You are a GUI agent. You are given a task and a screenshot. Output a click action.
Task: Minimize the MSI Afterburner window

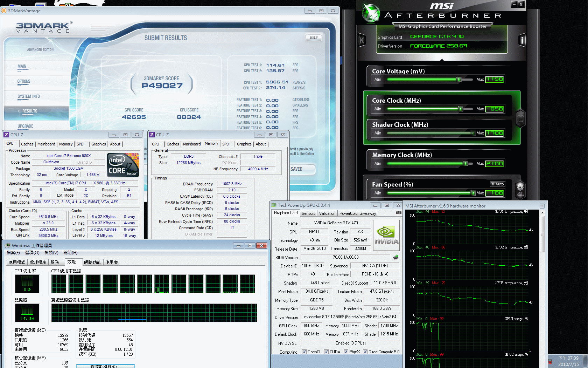[514, 4]
